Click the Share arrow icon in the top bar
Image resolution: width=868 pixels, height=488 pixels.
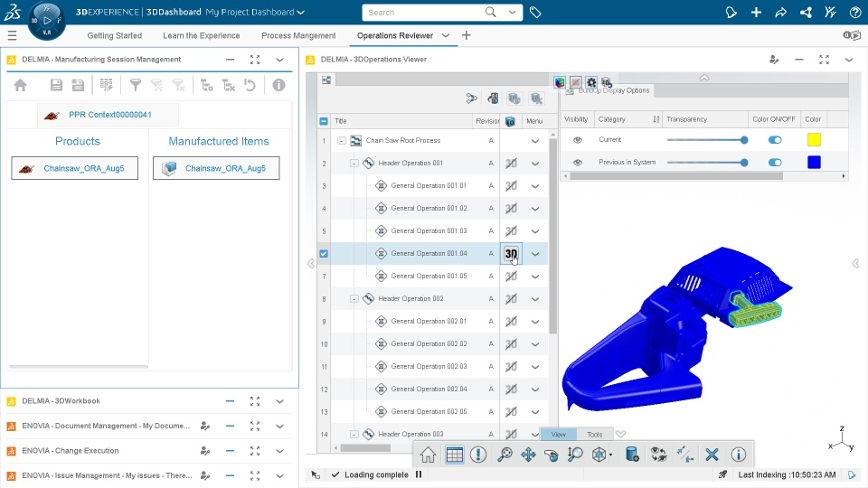pos(781,12)
